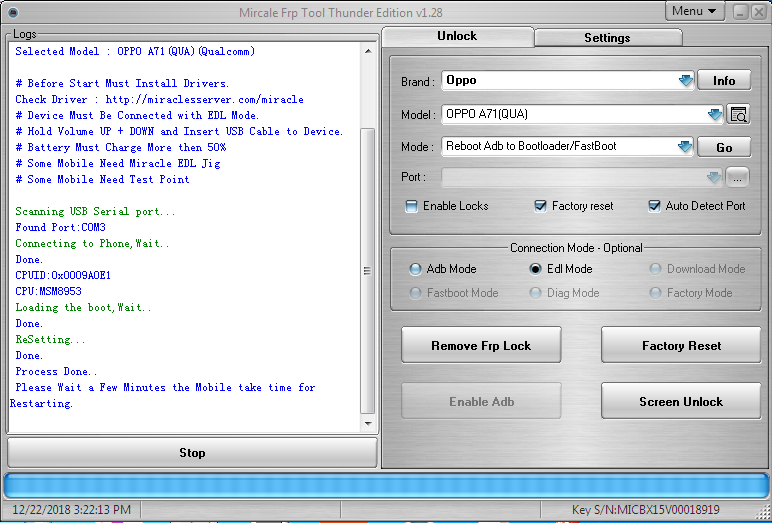This screenshot has width=772, height=523.
Task: Expand the Mode dropdown arrow
Action: pyautogui.click(x=685, y=147)
